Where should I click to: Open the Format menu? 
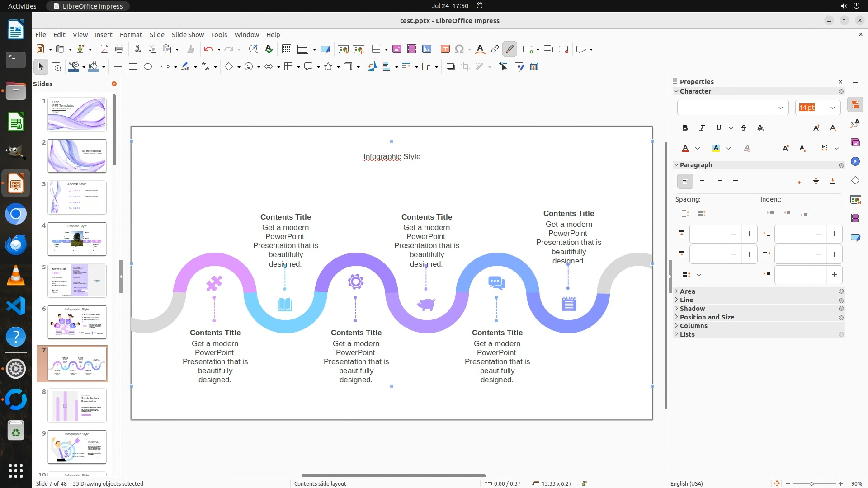coord(131,34)
